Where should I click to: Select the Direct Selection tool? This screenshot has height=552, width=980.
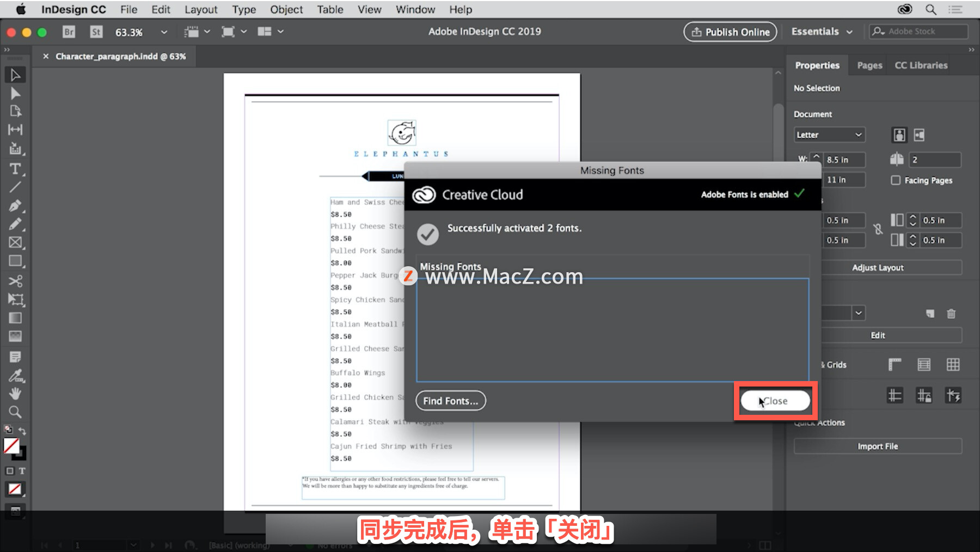click(x=15, y=93)
